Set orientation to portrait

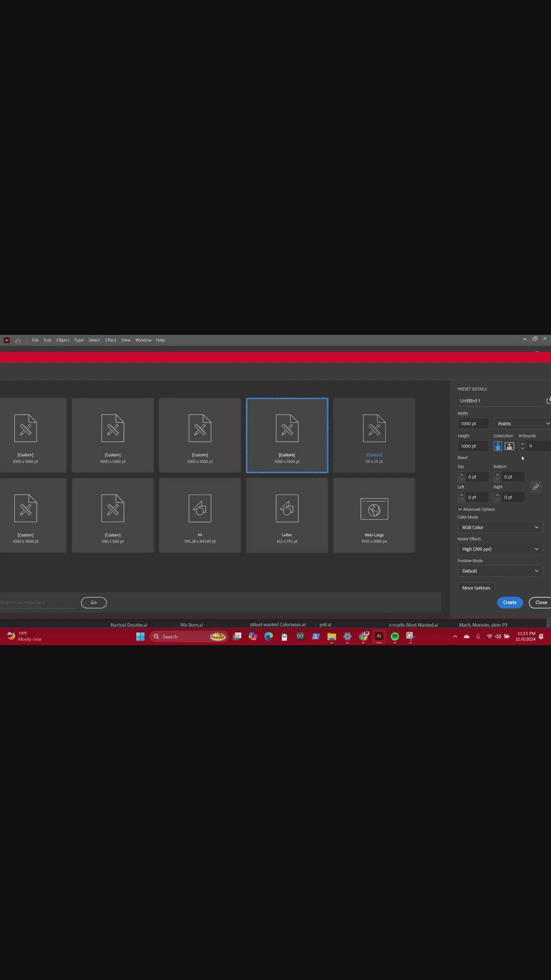[498, 446]
